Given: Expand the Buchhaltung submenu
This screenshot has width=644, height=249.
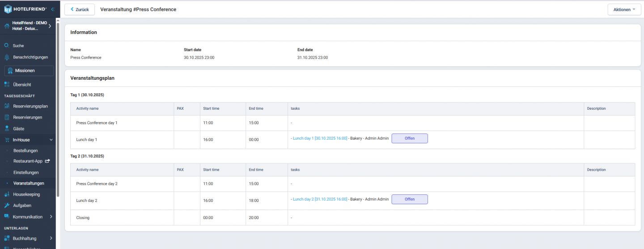Looking at the screenshot, I should [x=51, y=238].
